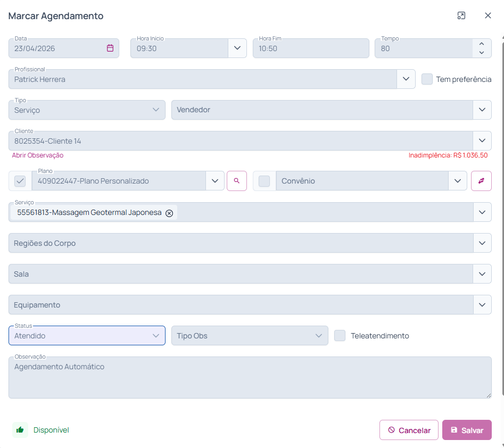Screen dimensions: 504x448
Task: Toggle the Teleatendimento checkbox
Action: [x=340, y=336]
